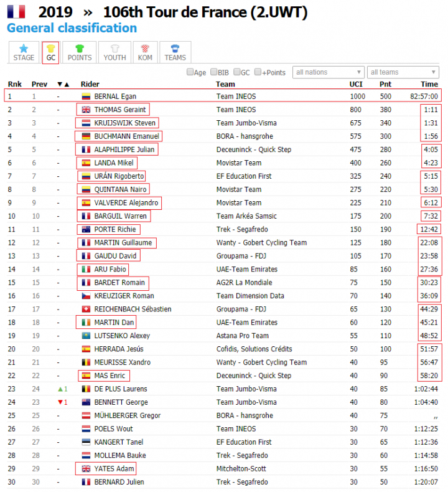Open the all nations dropdown

pyautogui.click(x=329, y=72)
